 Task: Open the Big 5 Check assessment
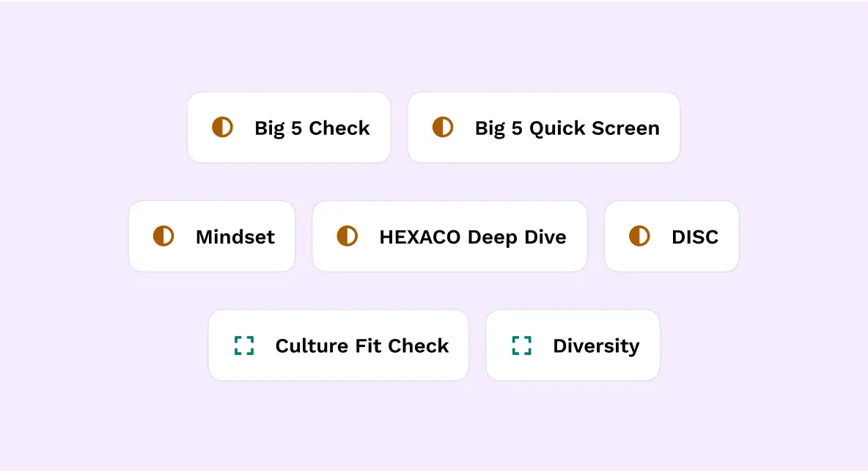[x=289, y=127]
